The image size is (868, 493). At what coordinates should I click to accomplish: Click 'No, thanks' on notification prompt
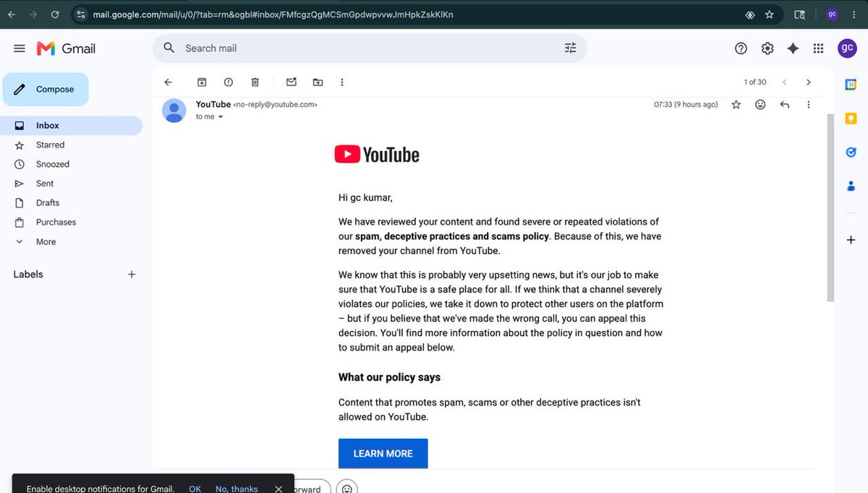(x=237, y=489)
